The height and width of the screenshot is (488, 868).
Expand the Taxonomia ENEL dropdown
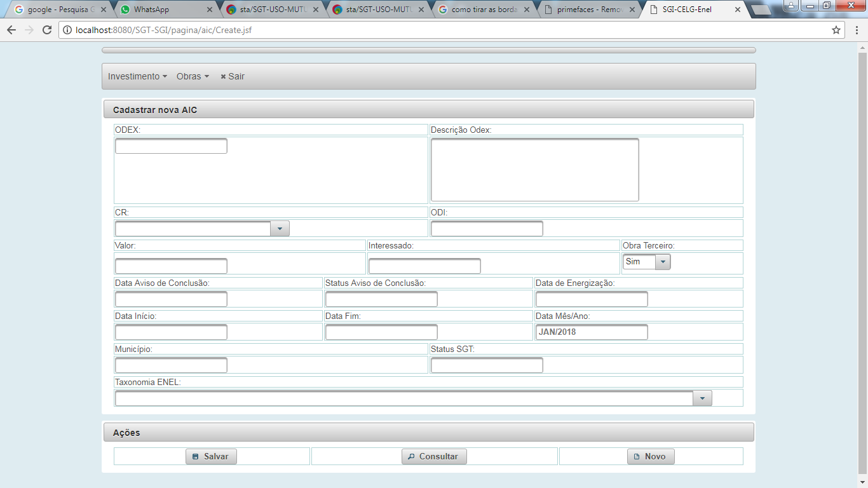click(x=702, y=398)
